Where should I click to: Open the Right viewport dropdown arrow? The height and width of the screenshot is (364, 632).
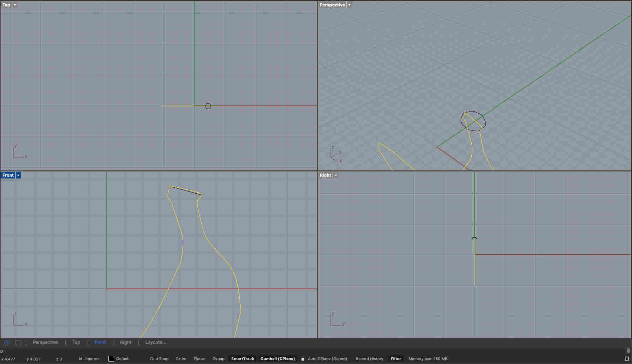pos(336,175)
